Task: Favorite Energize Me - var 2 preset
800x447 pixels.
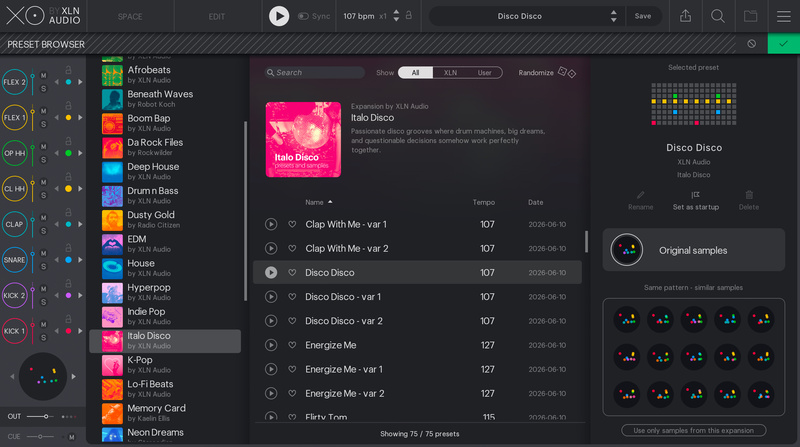Action: point(292,393)
